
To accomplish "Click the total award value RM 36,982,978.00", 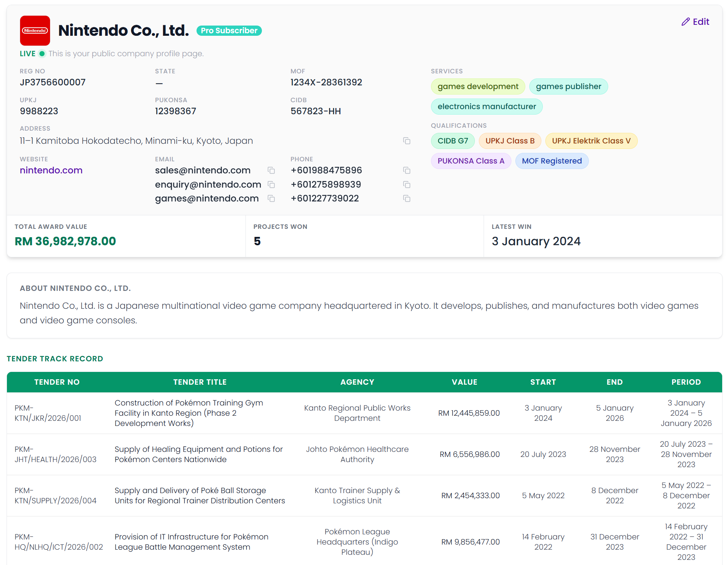I will (65, 241).
